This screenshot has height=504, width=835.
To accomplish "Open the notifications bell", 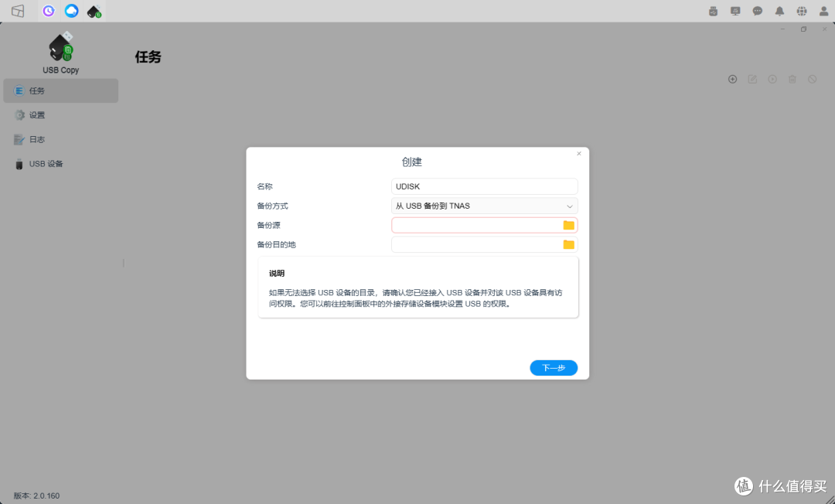I will [x=779, y=11].
